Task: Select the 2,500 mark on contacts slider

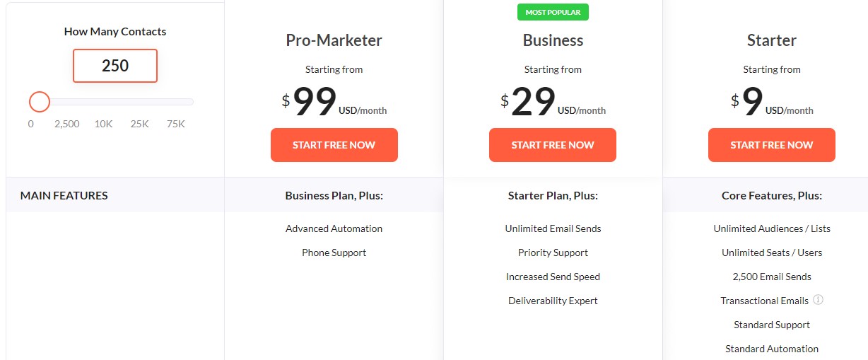Action: (x=67, y=124)
